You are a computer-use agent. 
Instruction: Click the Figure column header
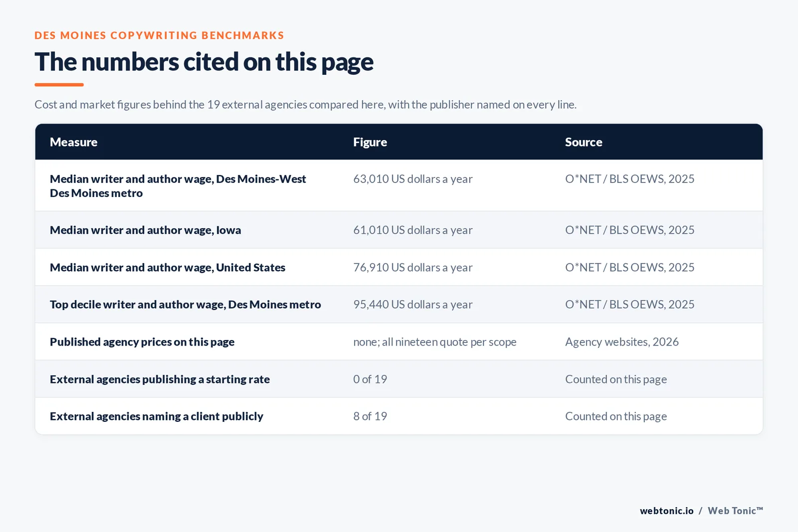click(370, 142)
